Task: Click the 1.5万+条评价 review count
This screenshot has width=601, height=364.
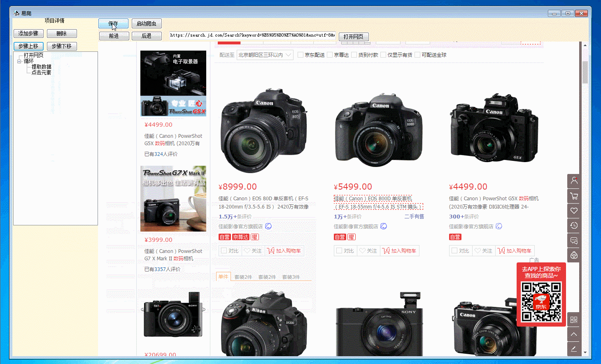Action: [x=235, y=216]
